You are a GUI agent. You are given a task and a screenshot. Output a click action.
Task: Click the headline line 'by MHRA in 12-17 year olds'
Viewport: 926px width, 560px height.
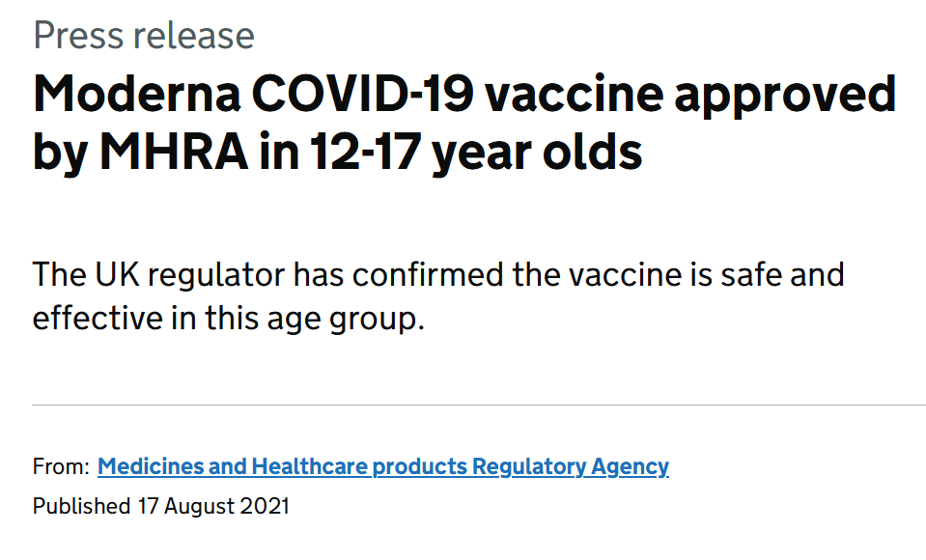(337, 153)
